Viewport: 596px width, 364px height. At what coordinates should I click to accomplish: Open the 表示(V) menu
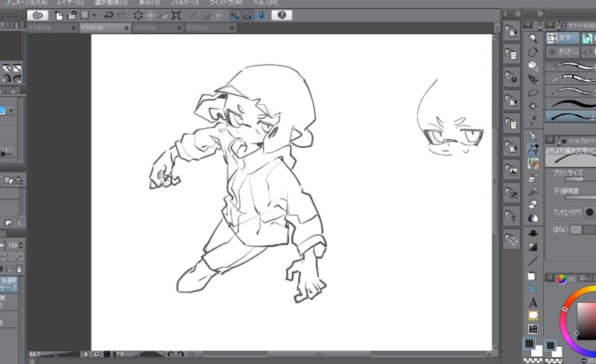click(149, 3)
